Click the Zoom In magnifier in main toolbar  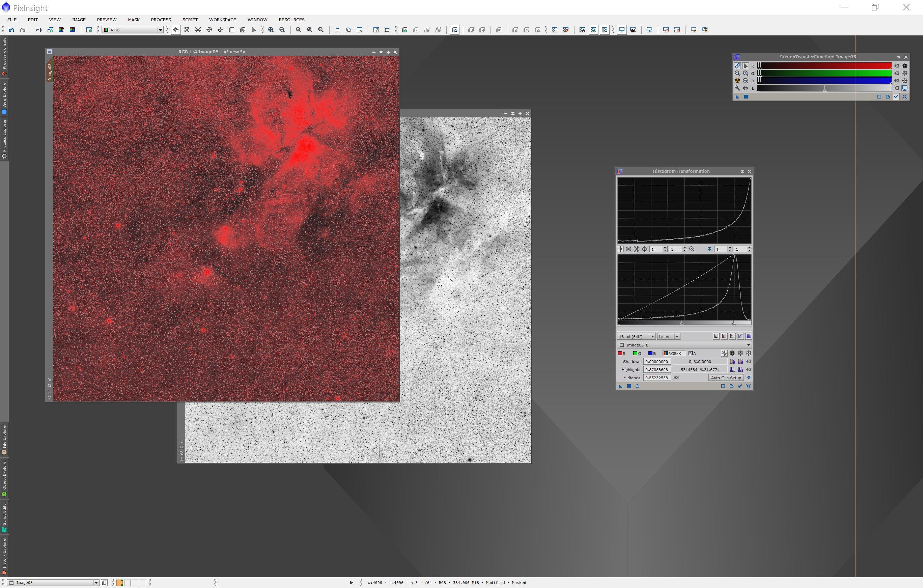(271, 30)
